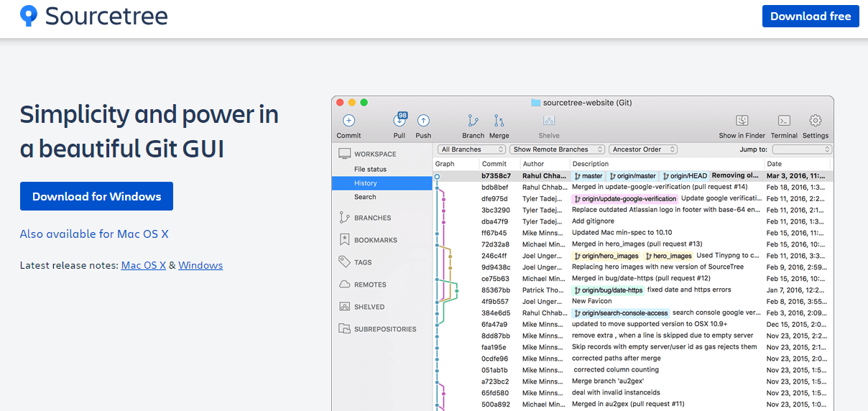Viewport: 868px width, 411px height.
Task: Click the origin/HEAD branch tag
Action: pyautogui.click(x=685, y=175)
